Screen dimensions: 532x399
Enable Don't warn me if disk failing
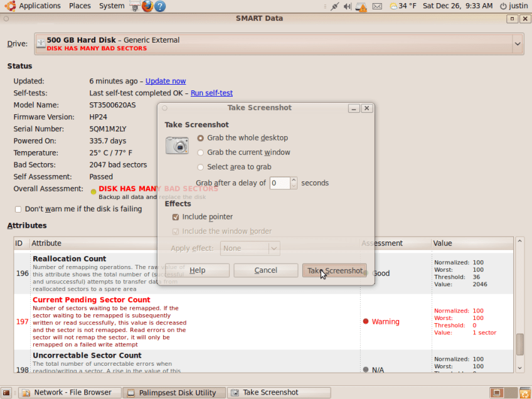point(18,209)
